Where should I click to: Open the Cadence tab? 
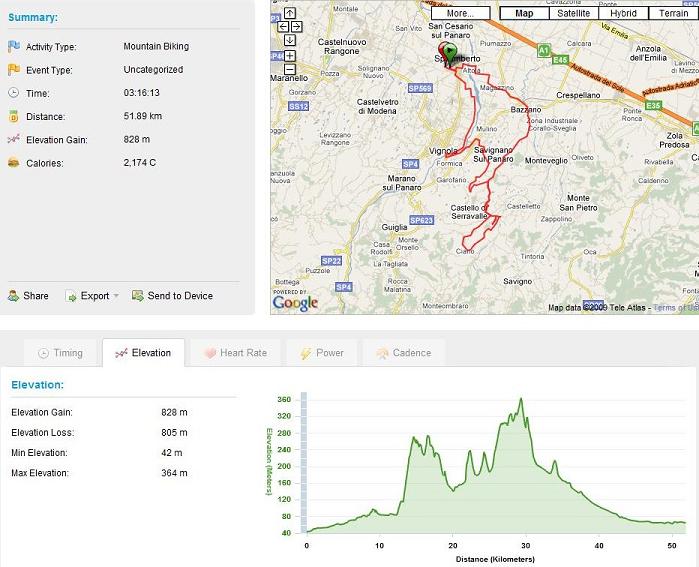click(x=403, y=353)
